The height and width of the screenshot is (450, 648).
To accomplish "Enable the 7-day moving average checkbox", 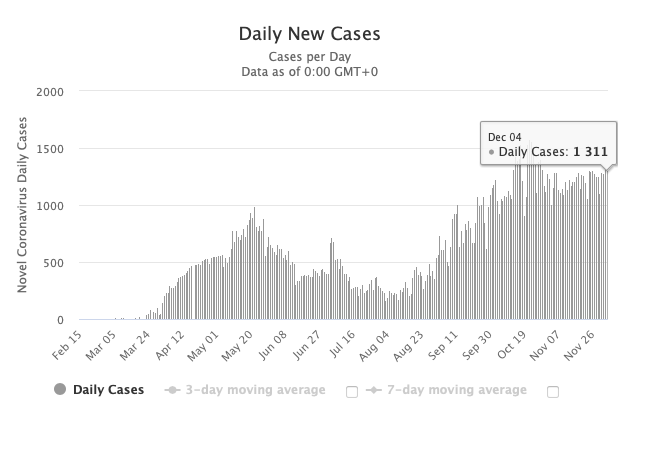I will [x=553, y=392].
